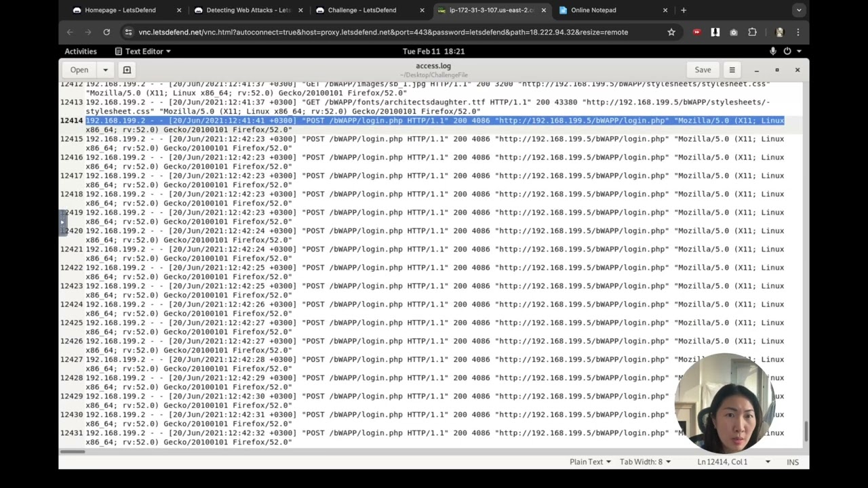Bookmark this page with the star
The width and height of the screenshot is (868, 488).
pyautogui.click(x=671, y=32)
